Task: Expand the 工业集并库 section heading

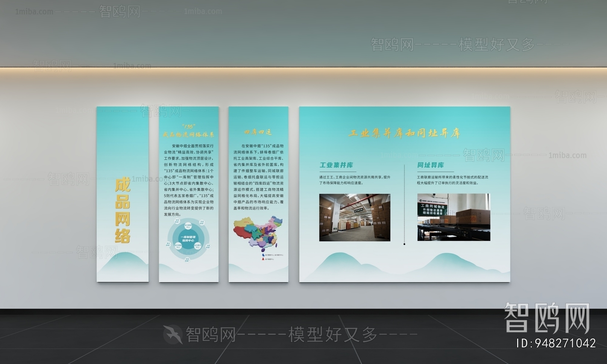Action: [336, 166]
